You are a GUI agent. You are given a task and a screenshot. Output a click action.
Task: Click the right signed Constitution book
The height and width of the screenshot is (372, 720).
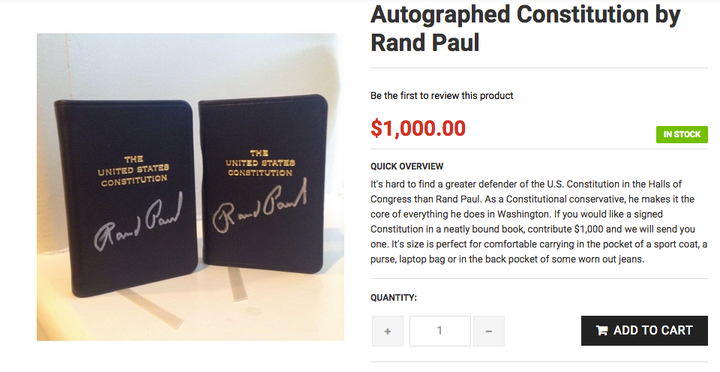pyautogui.click(x=263, y=184)
